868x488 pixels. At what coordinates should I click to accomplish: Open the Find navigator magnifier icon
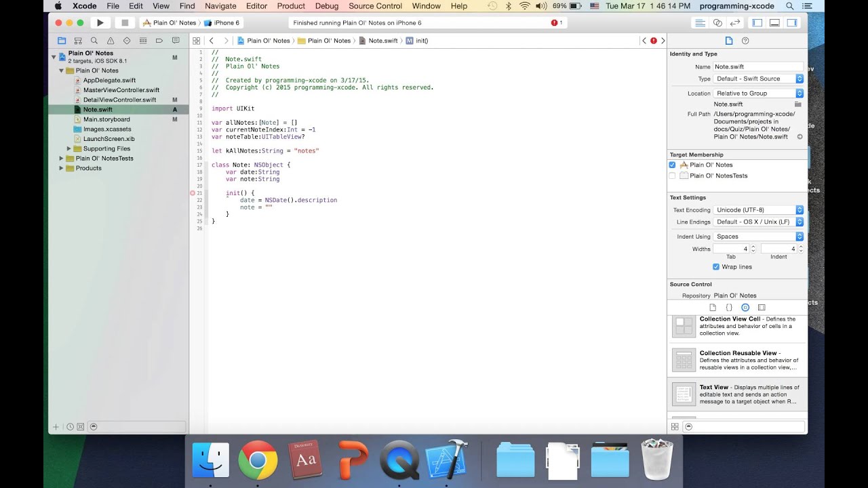(x=94, y=41)
